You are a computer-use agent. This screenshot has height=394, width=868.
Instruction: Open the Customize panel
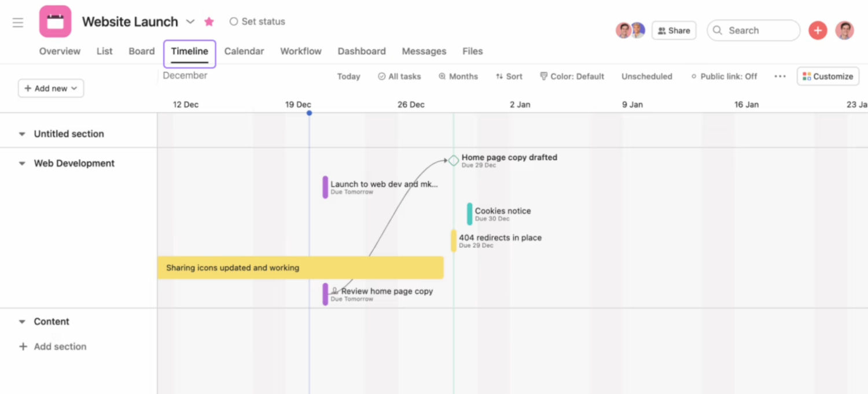[x=827, y=76]
